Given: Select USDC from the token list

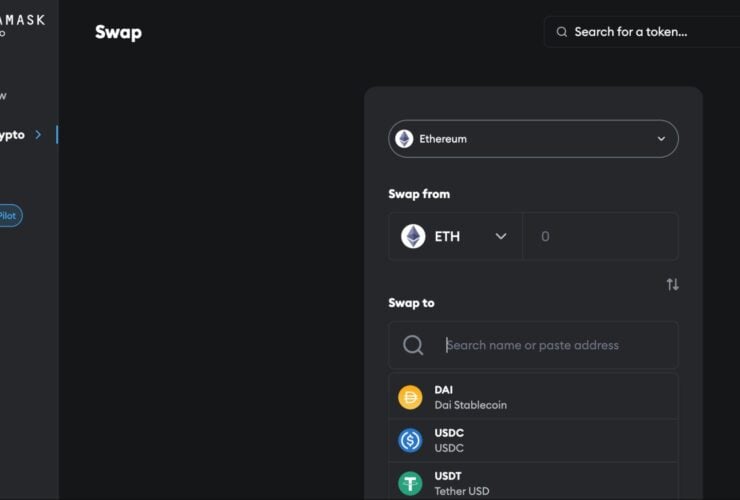Looking at the screenshot, I should 533,440.
